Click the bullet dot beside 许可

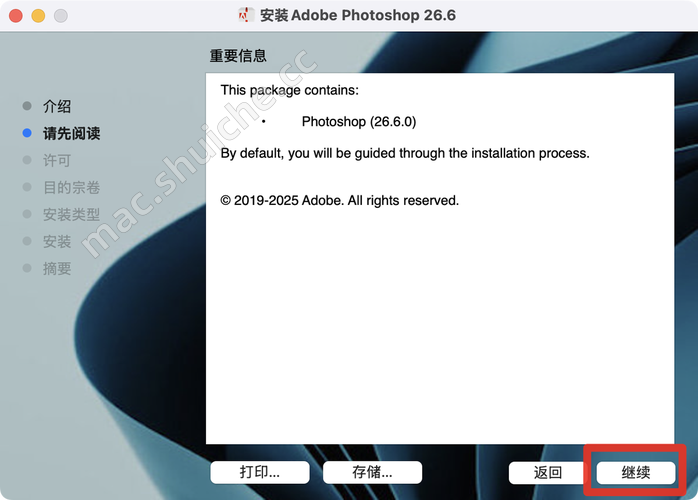[27, 160]
